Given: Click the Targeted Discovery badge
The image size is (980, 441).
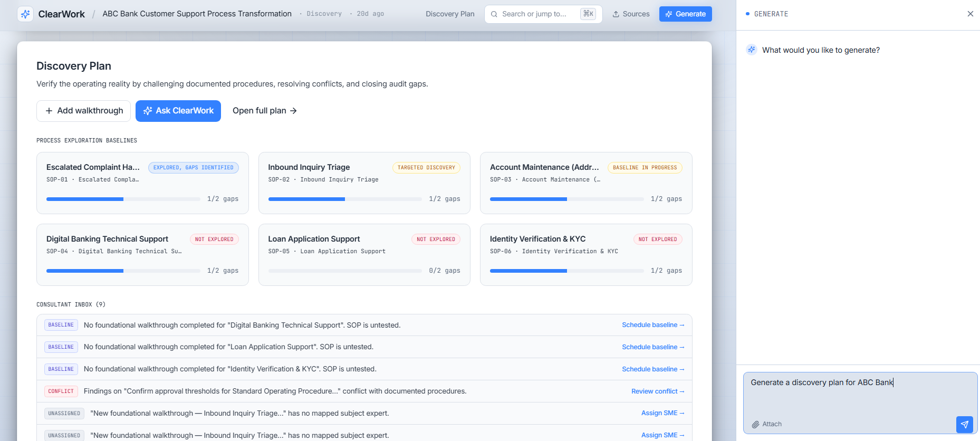Looking at the screenshot, I should coord(426,168).
